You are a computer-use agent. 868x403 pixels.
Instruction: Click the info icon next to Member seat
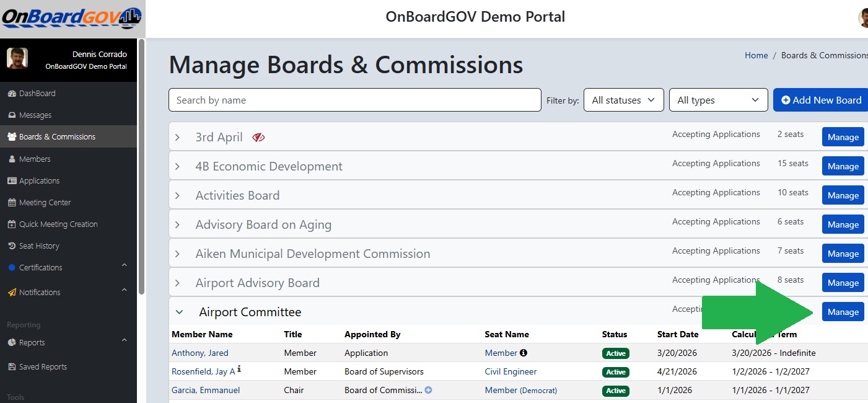pos(524,353)
